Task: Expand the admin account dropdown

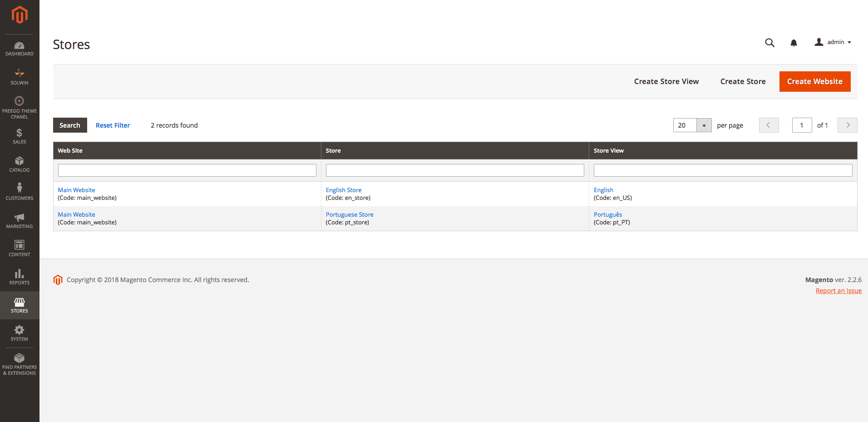Action: click(x=833, y=42)
